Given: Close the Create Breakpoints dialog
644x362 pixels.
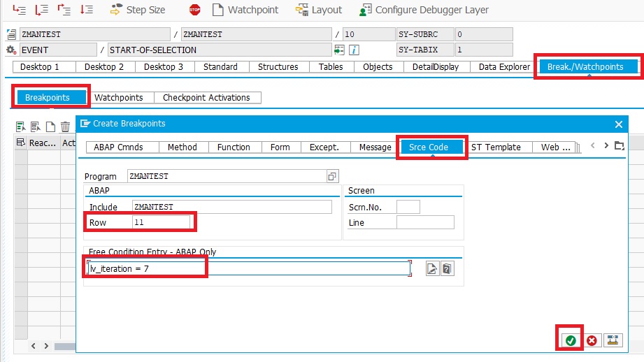Looking at the screenshot, I should point(619,124).
